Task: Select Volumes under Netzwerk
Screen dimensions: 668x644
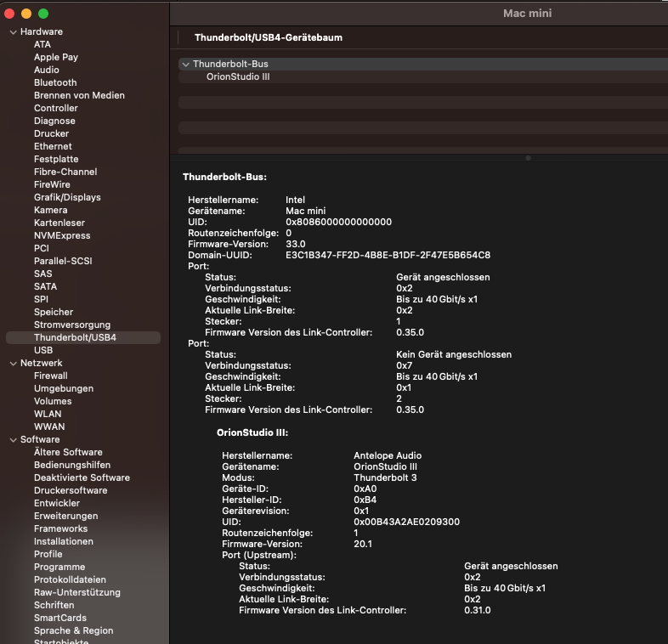Action: pos(53,401)
